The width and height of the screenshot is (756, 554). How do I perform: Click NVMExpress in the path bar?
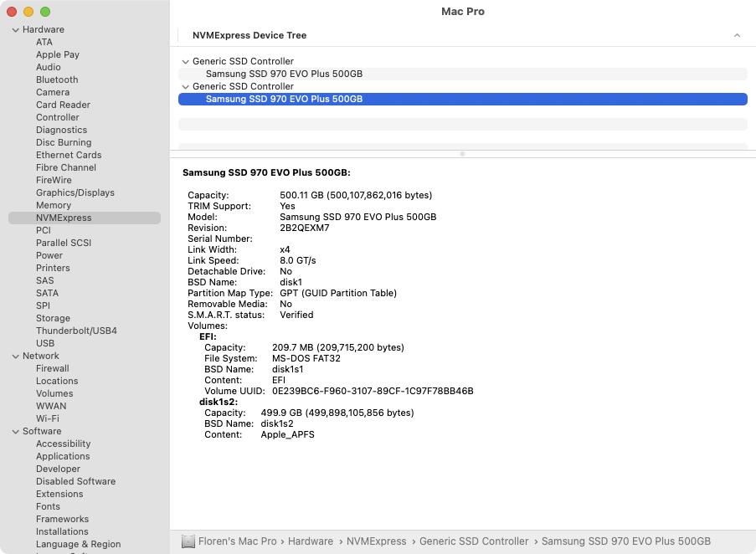tap(377, 541)
